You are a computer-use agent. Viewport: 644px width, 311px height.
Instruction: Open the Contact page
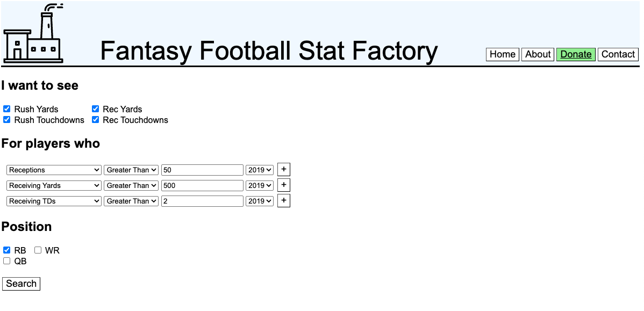tap(618, 54)
